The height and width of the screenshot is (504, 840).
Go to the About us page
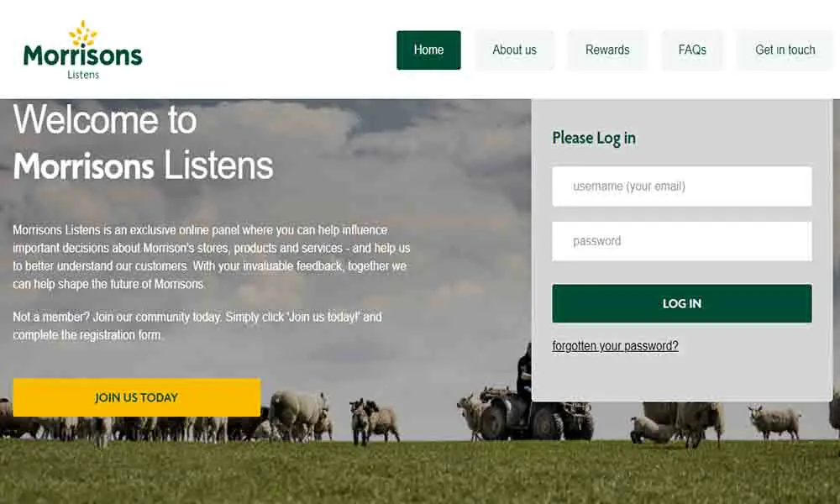click(514, 50)
